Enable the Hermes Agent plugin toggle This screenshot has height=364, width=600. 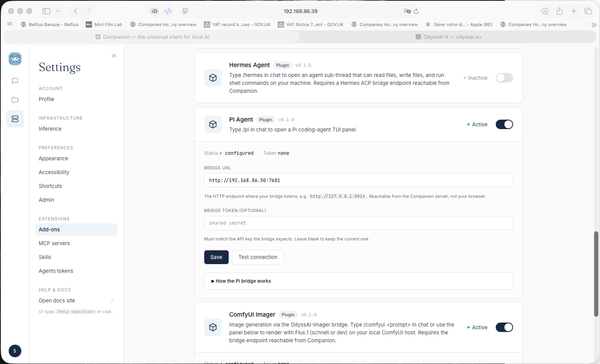504,78
